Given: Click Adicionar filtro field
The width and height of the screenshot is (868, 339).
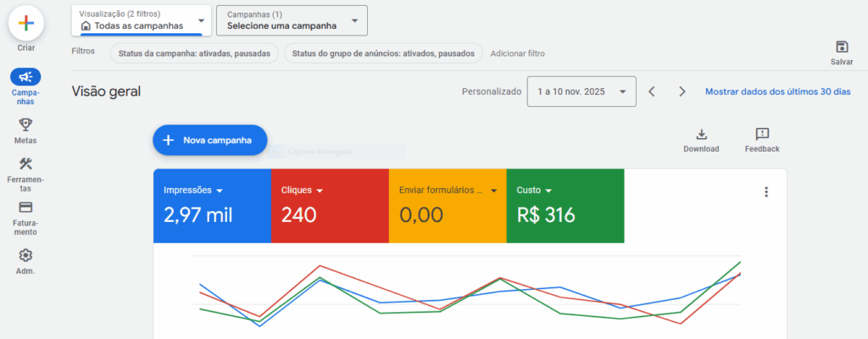Looking at the screenshot, I should [517, 53].
